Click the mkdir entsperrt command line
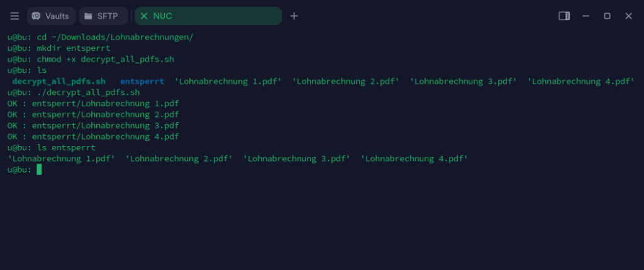 [x=58, y=48]
